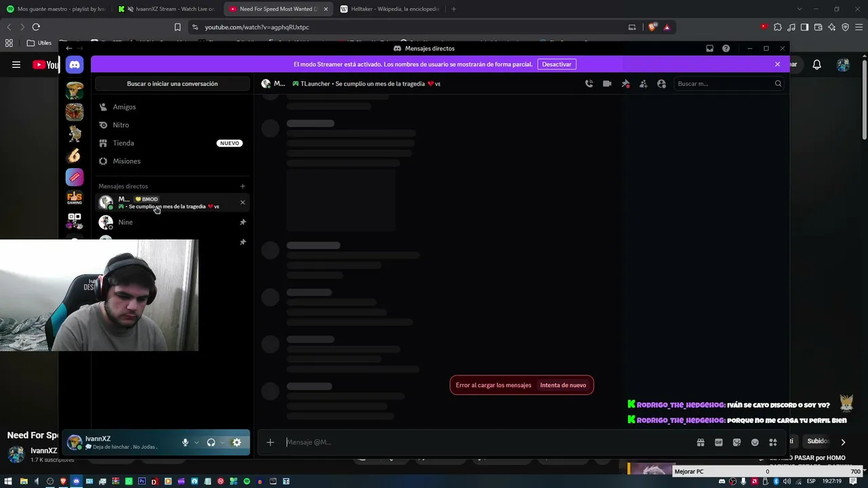Click Buscar o iniciar una conversación

(x=172, y=84)
